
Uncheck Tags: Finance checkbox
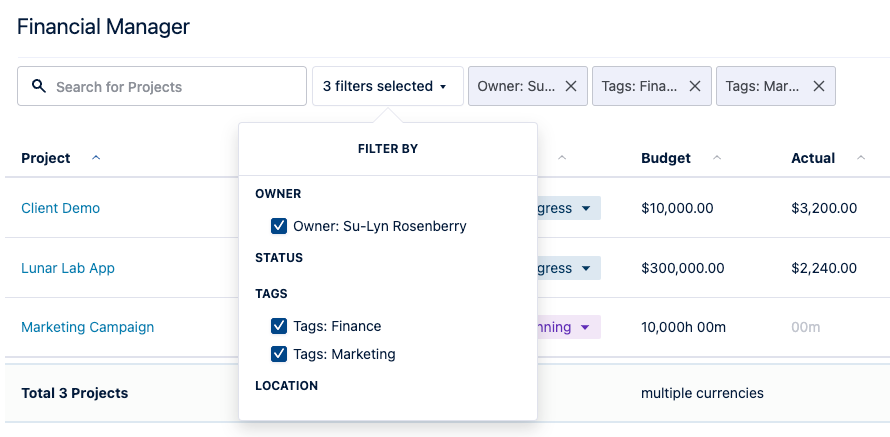pos(280,326)
